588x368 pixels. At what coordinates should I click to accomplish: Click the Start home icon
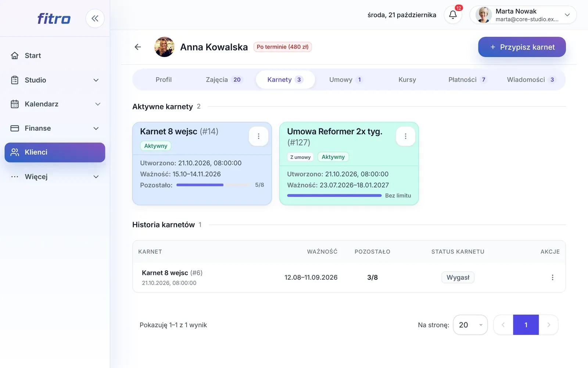[15, 56]
